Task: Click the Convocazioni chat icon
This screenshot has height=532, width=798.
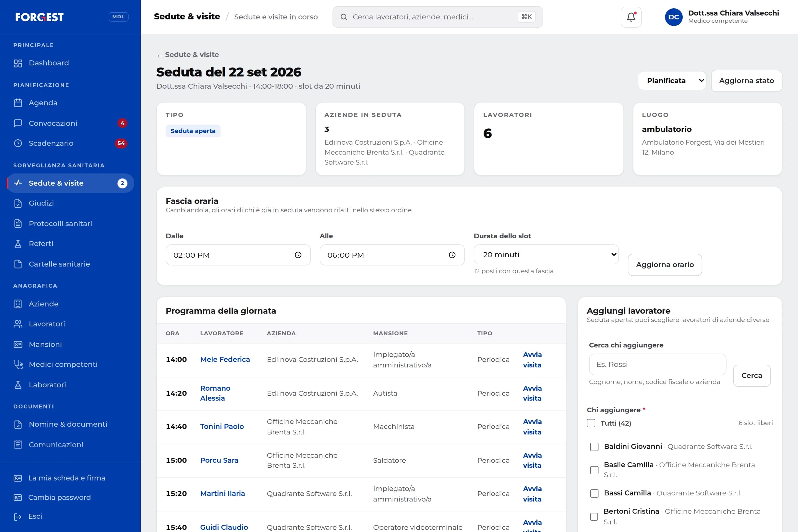Action: click(x=18, y=123)
